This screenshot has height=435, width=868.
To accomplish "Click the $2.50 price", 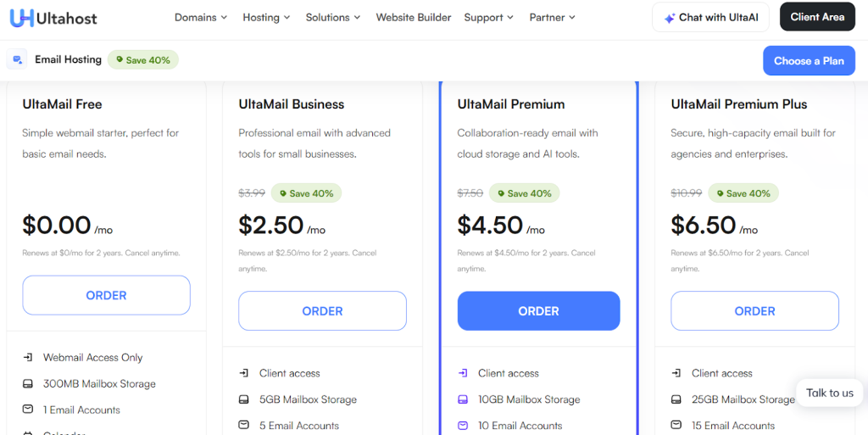I will [271, 225].
